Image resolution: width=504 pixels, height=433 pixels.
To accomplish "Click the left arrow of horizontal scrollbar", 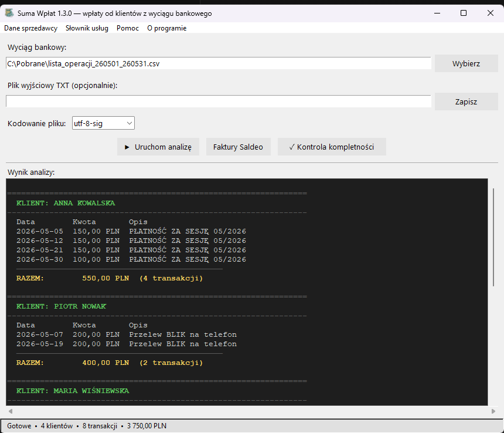I will [11, 411].
